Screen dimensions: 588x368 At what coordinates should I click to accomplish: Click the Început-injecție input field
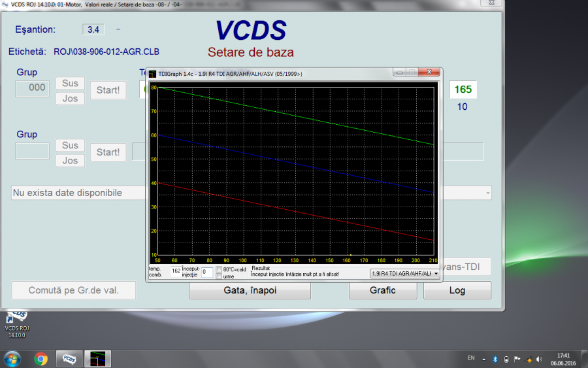pos(206,272)
